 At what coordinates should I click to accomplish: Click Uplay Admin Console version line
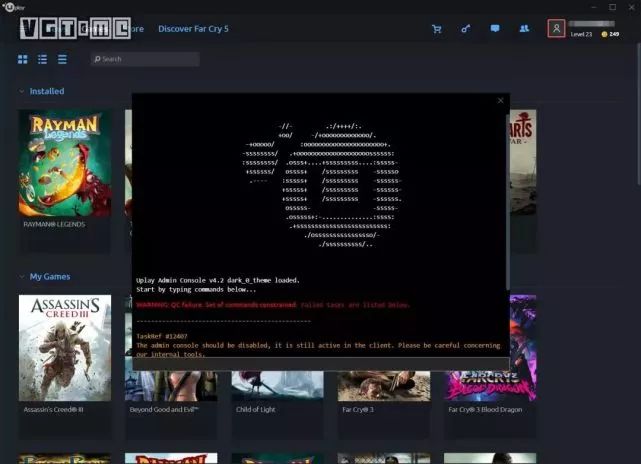pos(218,280)
